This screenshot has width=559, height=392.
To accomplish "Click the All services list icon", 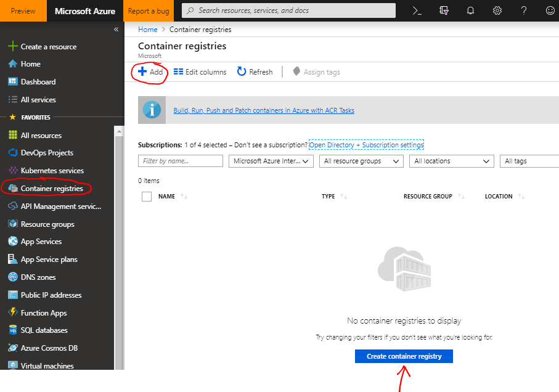I will (12, 99).
